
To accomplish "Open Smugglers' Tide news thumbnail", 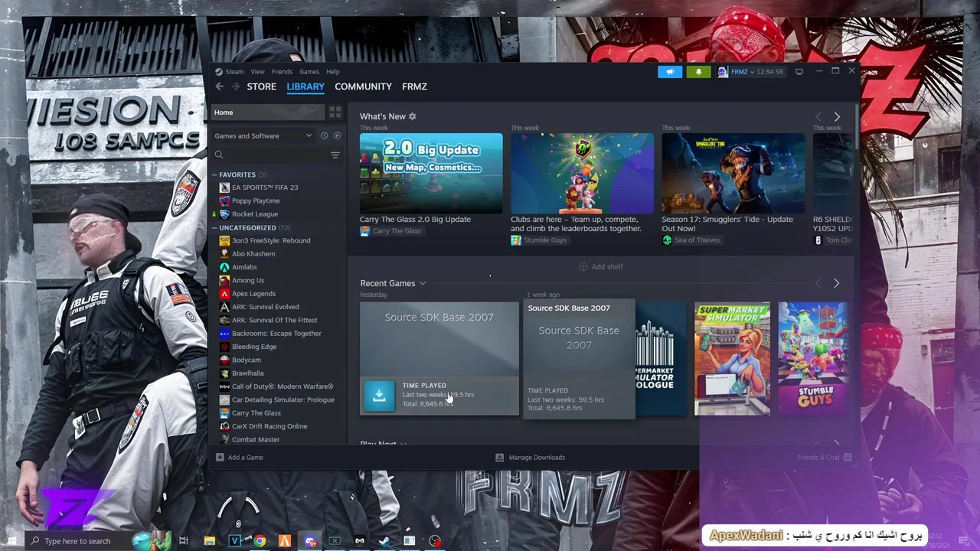I will (x=733, y=174).
